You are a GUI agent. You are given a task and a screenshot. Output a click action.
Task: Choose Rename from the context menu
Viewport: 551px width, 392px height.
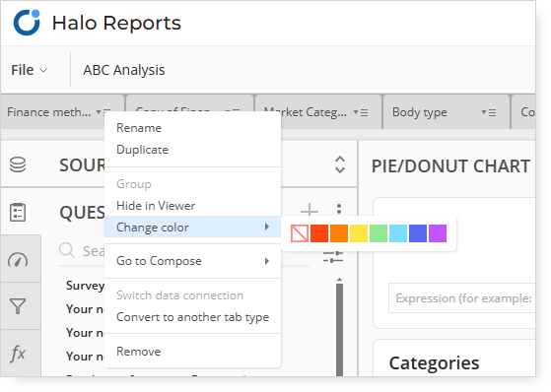(139, 128)
